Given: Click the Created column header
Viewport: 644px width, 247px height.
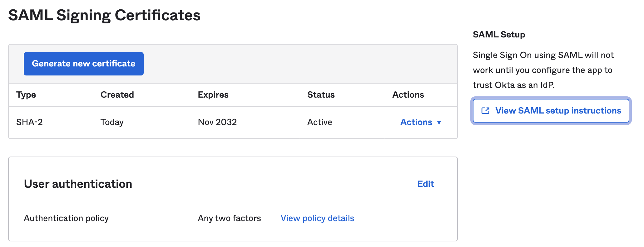Looking at the screenshot, I should [117, 95].
